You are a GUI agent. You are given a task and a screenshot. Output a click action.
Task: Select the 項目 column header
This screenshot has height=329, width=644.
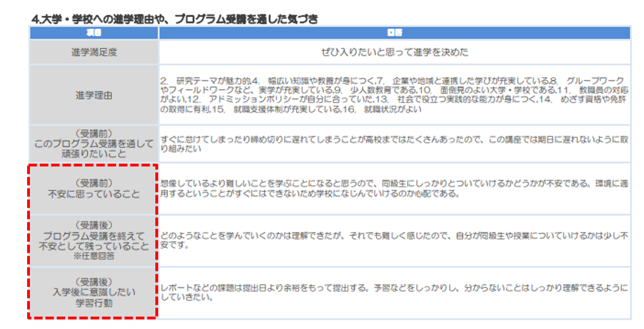[x=94, y=33]
